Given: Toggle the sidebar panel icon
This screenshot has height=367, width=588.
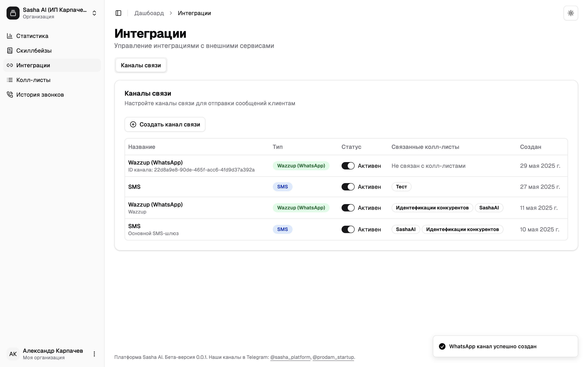Looking at the screenshot, I should [118, 13].
